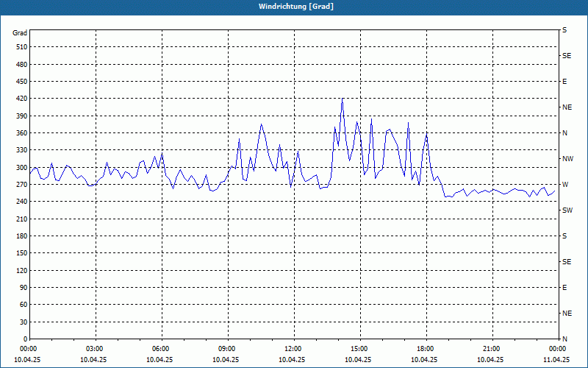Select the 330 degree axis label
The image size is (588, 368).
point(22,150)
